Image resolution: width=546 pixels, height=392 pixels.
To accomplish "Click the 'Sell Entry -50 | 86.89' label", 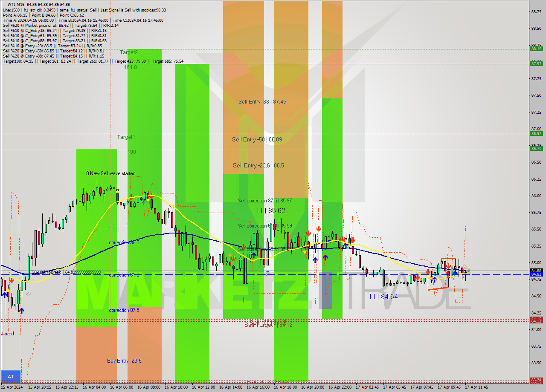I will 257,139.
